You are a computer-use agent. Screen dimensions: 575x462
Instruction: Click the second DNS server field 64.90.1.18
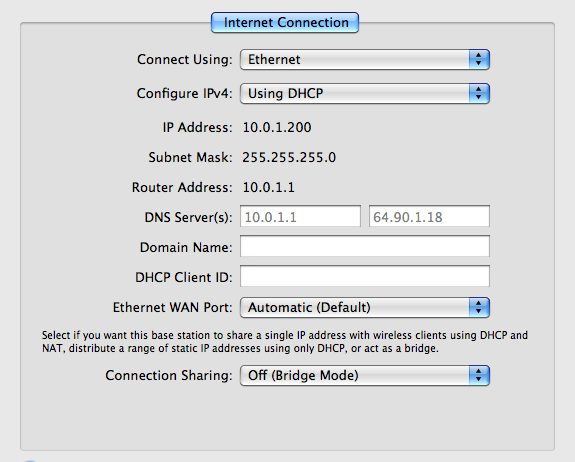pos(429,216)
